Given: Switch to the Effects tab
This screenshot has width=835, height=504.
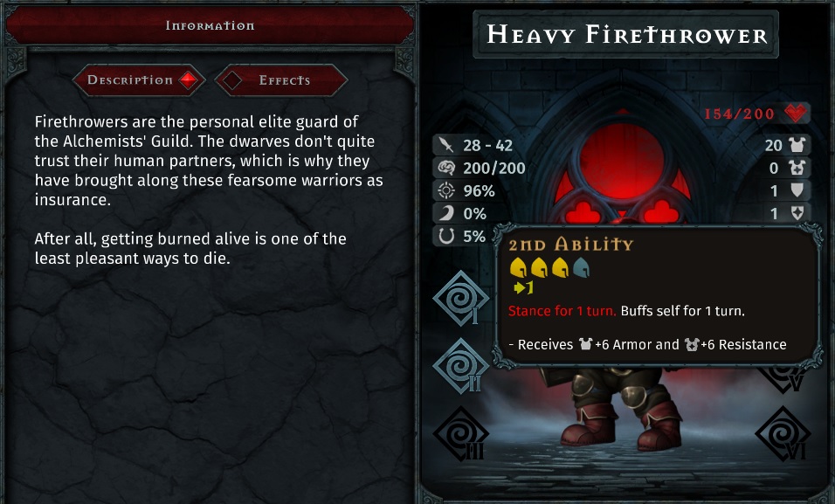Looking at the screenshot, I should point(281,80).
